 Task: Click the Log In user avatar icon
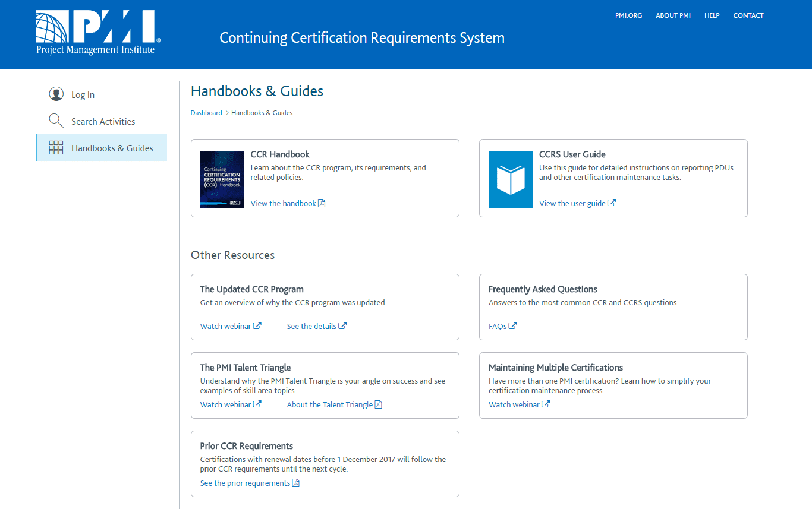click(x=56, y=94)
